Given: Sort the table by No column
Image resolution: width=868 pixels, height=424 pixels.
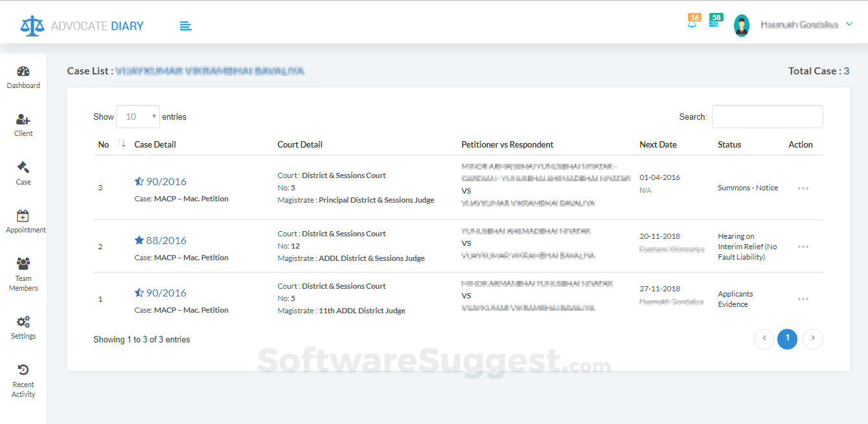Looking at the screenshot, I should [x=122, y=144].
